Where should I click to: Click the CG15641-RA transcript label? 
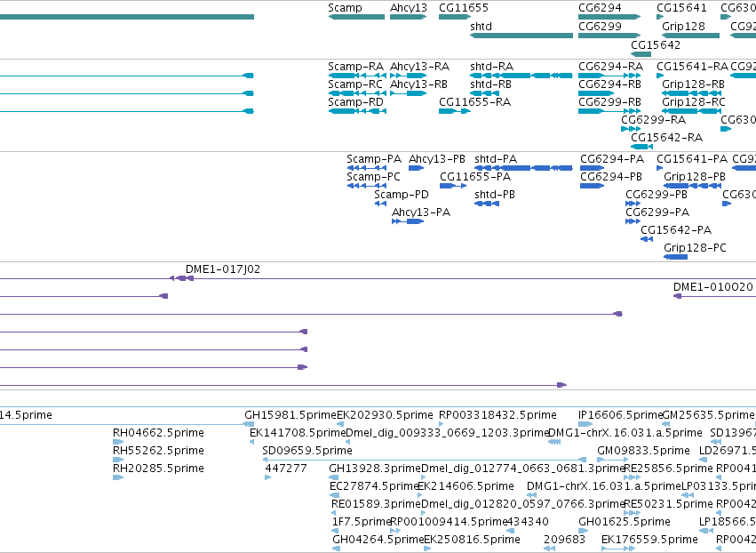pyautogui.click(x=692, y=66)
